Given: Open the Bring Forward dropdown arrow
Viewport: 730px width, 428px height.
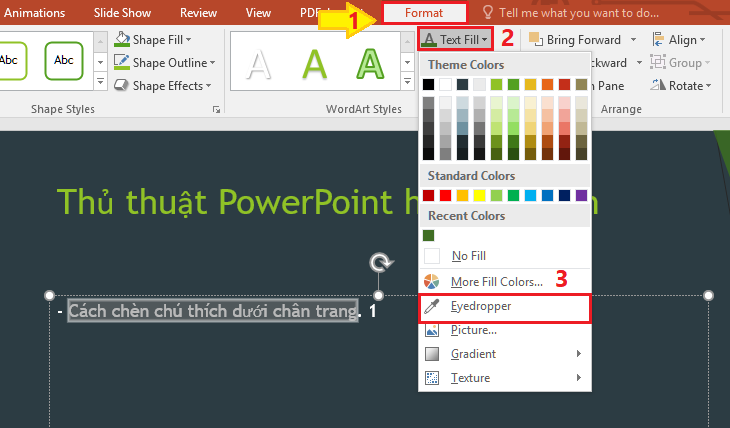Looking at the screenshot, I should pos(633,40).
